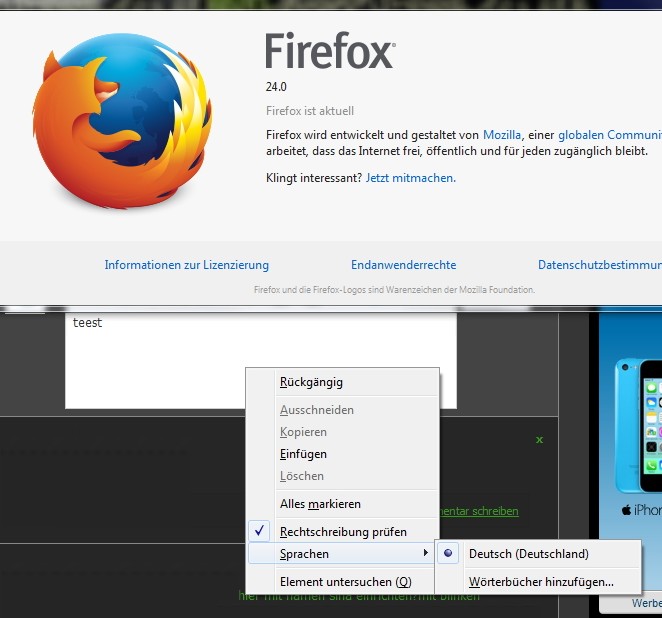
Task: Click the Apple logo in the ad
Action: pyautogui.click(x=626, y=510)
